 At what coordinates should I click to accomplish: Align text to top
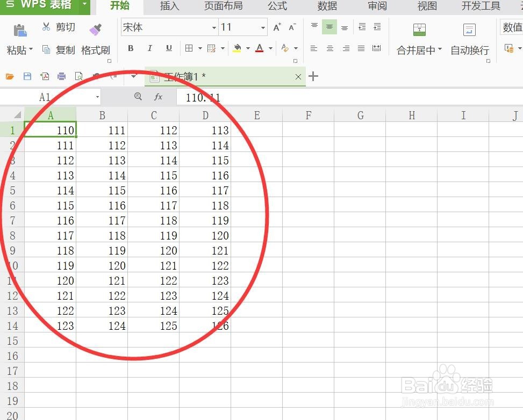(x=314, y=27)
